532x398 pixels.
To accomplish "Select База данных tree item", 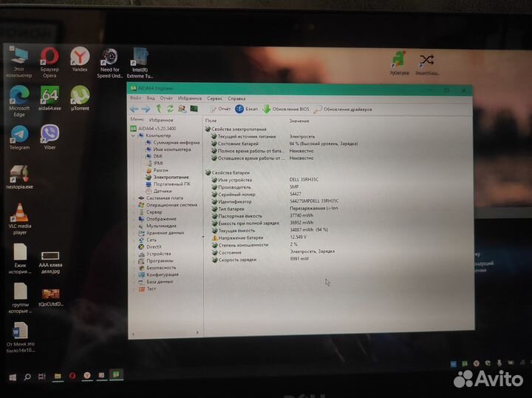I will click(x=156, y=282).
